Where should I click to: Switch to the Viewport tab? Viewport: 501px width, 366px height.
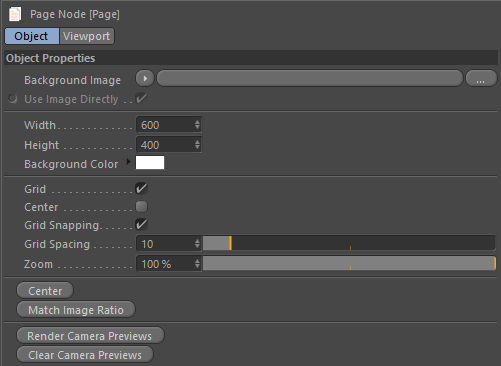87,36
